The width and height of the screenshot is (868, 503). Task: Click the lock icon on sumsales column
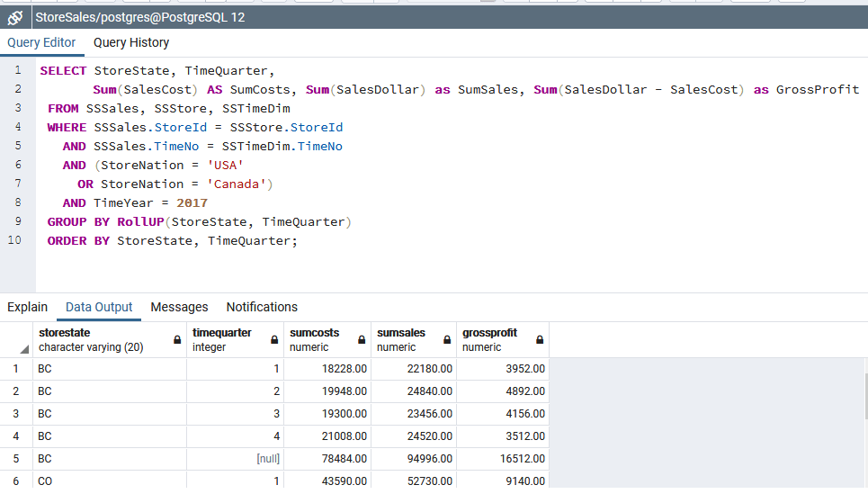tap(447, 340)
